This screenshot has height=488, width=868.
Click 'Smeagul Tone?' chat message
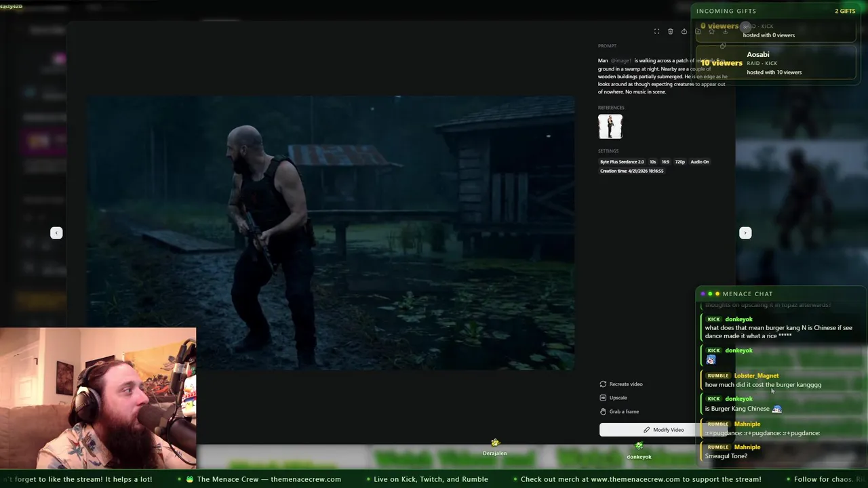pyautogui.click(x=726, y=456)
